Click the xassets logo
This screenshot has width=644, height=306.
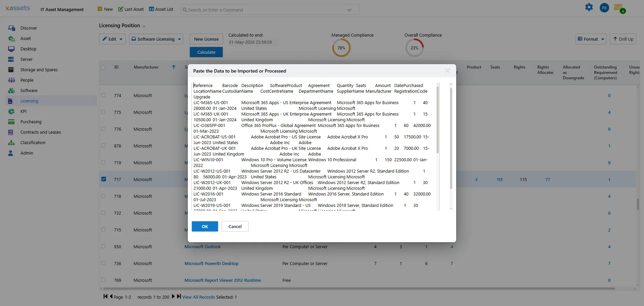pyautogui.click(x=18, y=8)
